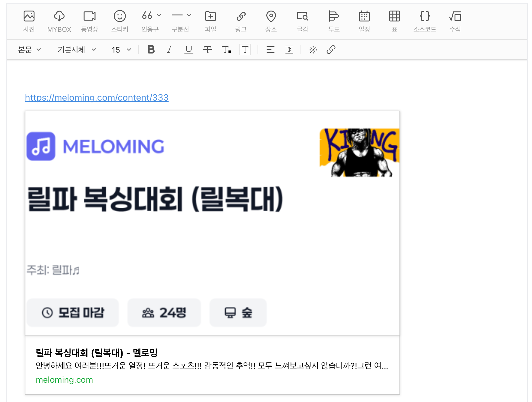
Task: Toggle underline formatting
Action: [189, 50]
